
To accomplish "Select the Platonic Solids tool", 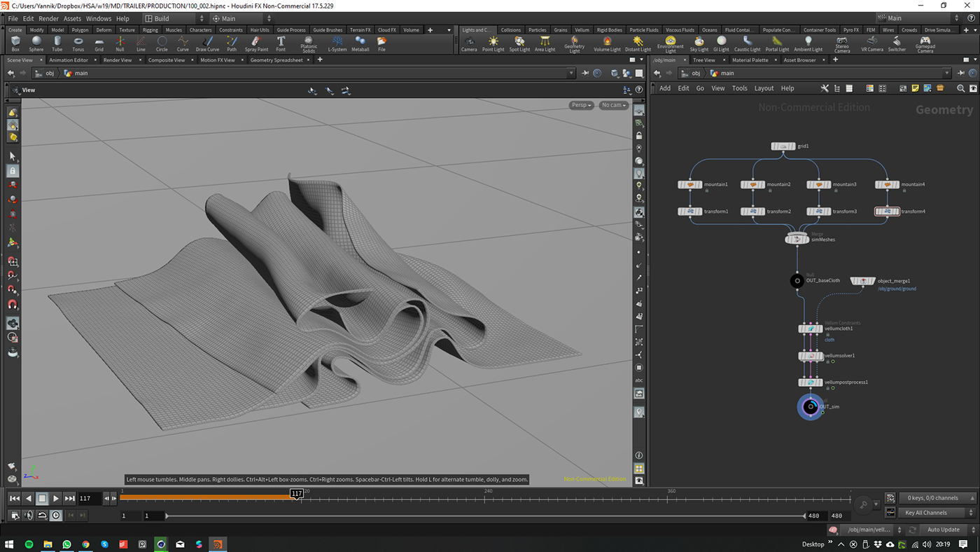I will 309,45.
